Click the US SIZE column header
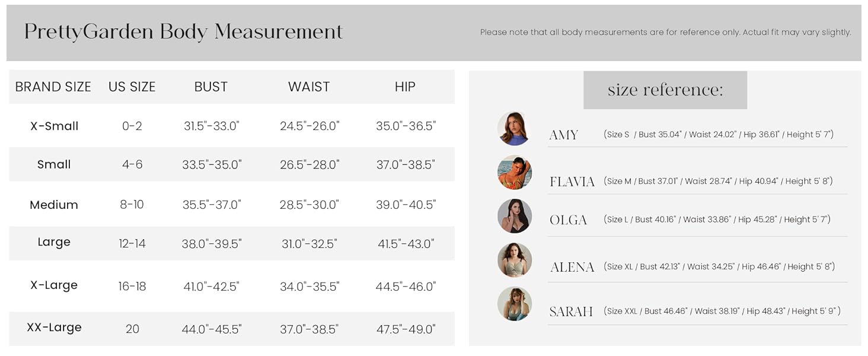The width and height of the screenshot is (868, 356). click(x=132, y=87)
